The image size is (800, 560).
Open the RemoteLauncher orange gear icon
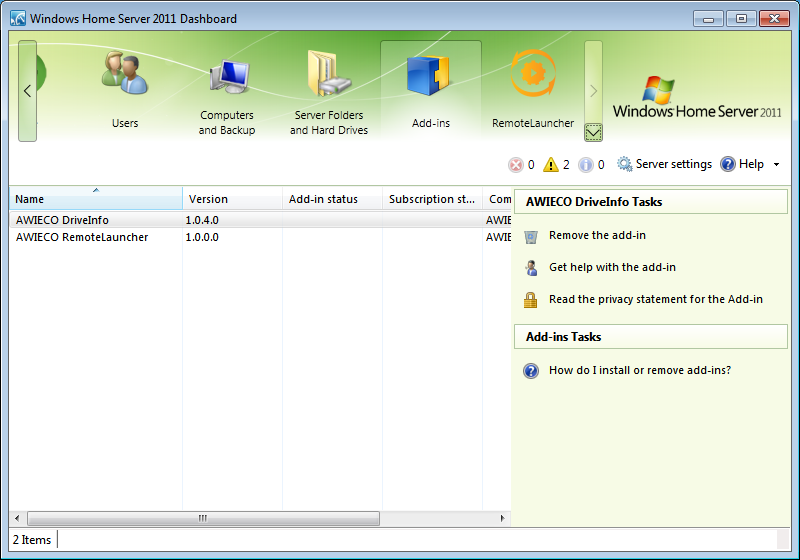click(x=533, y=73)
